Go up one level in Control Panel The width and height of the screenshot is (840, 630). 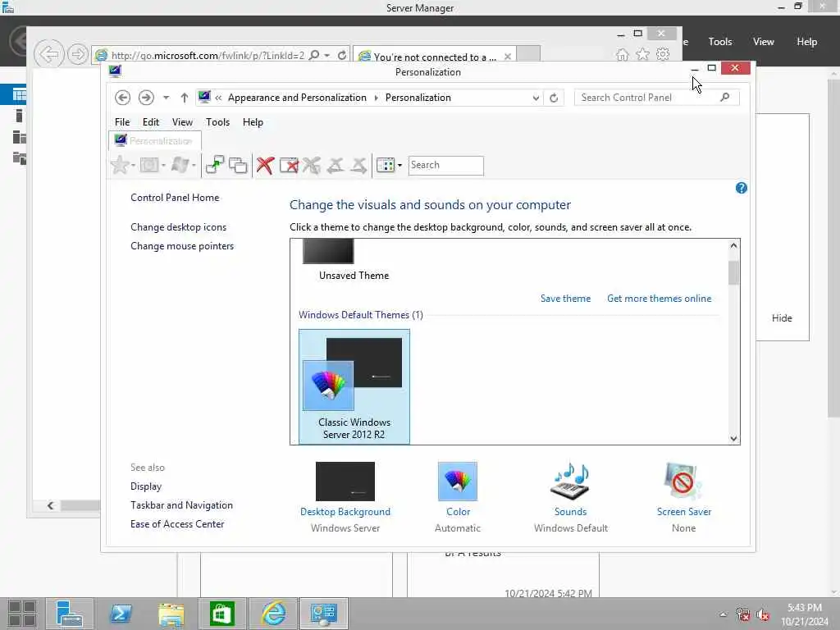click(x=185, y=98)
